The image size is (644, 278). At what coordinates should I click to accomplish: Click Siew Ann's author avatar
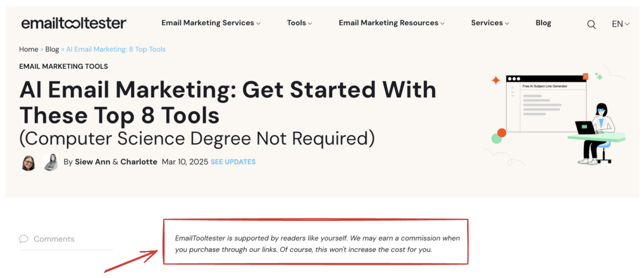click(28, 162)
